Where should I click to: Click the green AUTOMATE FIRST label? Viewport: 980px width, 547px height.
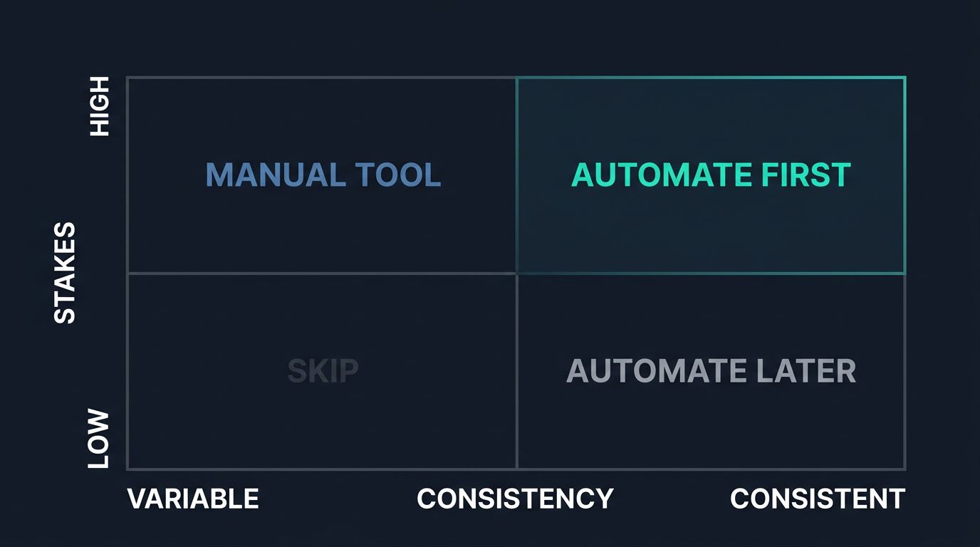coord(711,175)
